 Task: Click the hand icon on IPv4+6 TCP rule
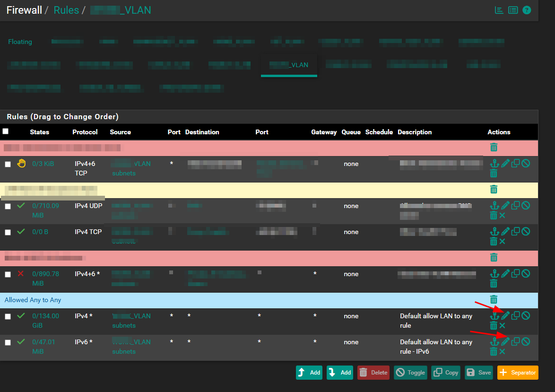coord(21,163)
